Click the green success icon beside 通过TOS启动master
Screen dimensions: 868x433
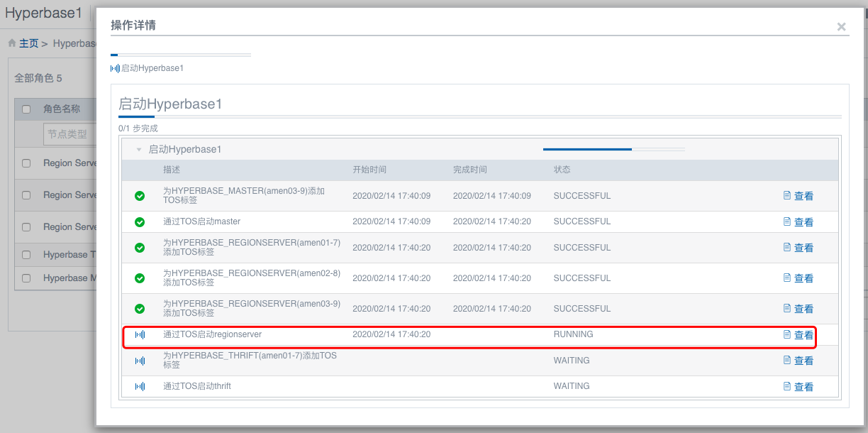point(139,221)
